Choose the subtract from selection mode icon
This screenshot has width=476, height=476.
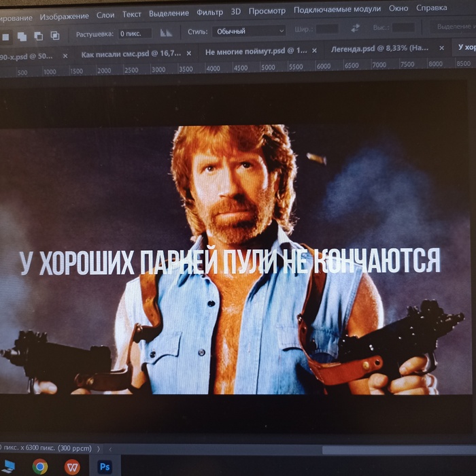coord(38,35)
